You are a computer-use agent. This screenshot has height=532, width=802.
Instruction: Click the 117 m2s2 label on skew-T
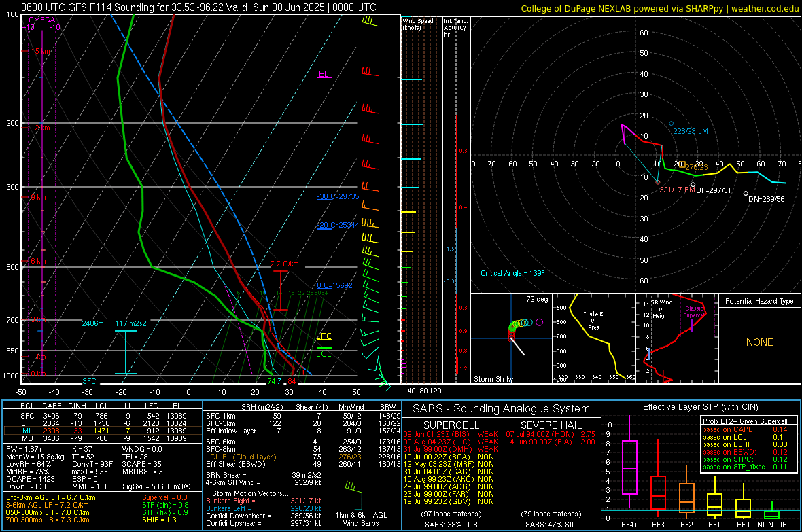pyautogui.click(x=131, y=323)
